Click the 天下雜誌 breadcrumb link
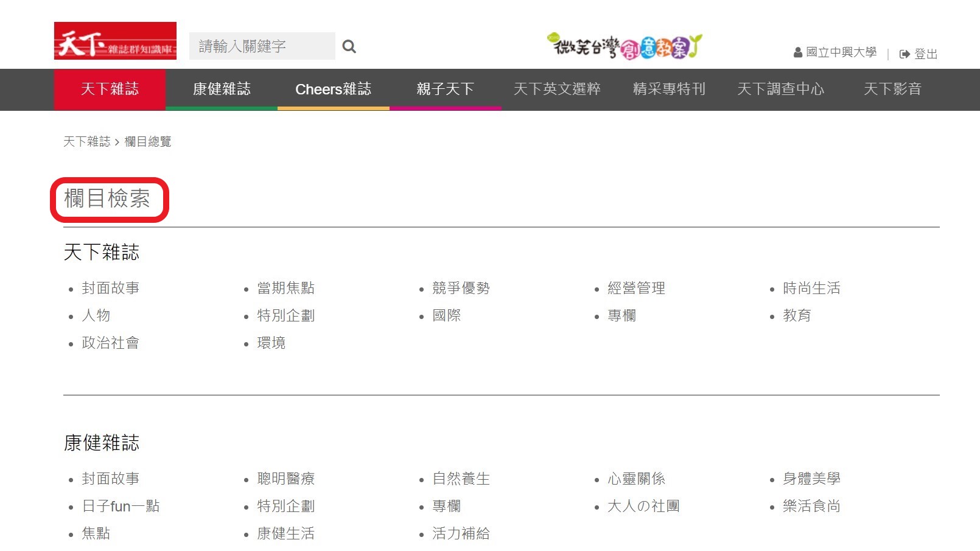 (87, 142)
